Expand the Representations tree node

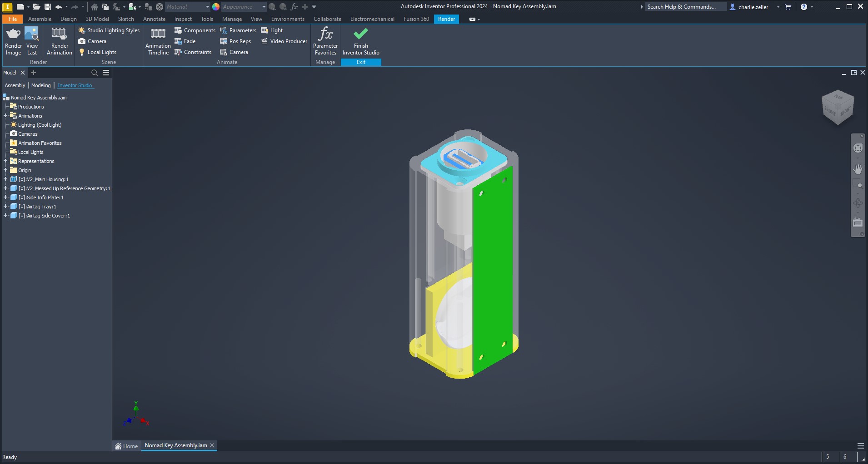[5, 161]
